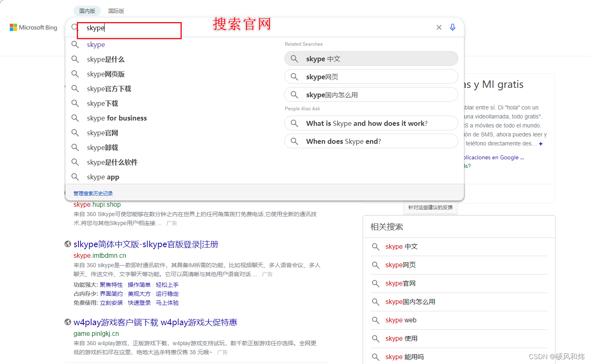Click the 美观大方 sublink
This screenshot has width=591, height=364.
(x=139, y=294)
